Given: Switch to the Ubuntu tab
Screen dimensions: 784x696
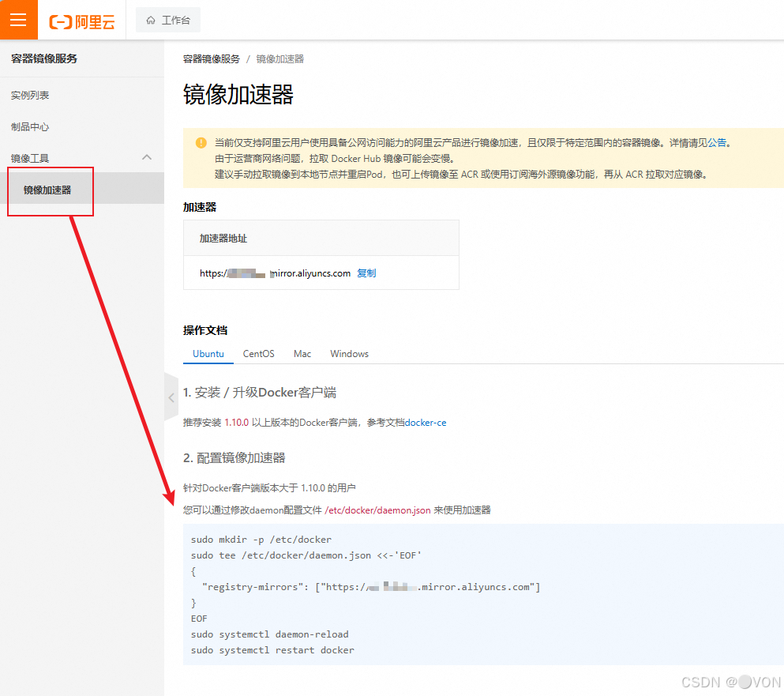Looking at the screenshot, I should (x=208, y=354).
